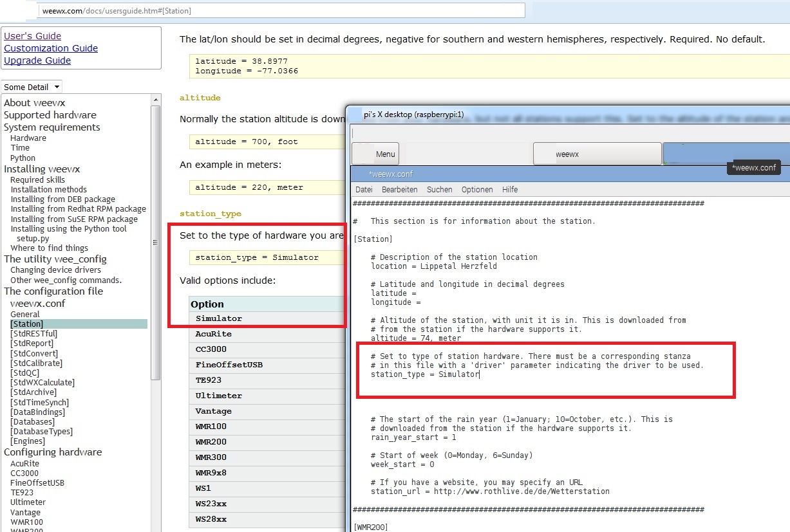Viewport: 790px width, 532px height.
Task: Click the up arrow of the contents scrollbar
Action: [155, 100]
